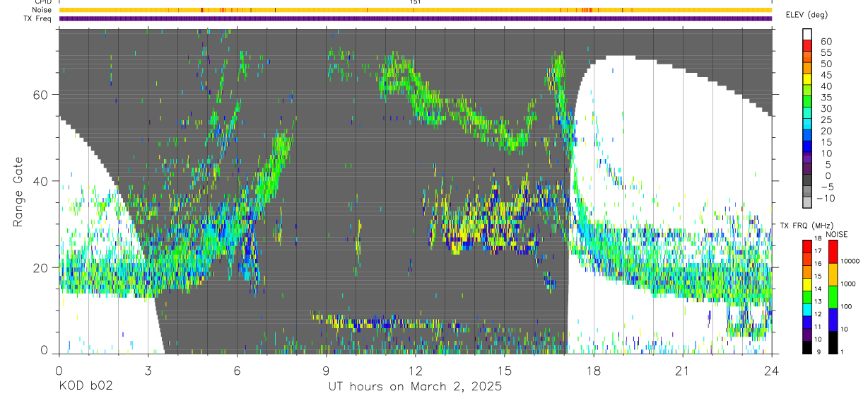The height and width of the screenshot is (401, 868).
Task: Click the '18' tick on the UT hours axis
Action: (x=594, y=371)
